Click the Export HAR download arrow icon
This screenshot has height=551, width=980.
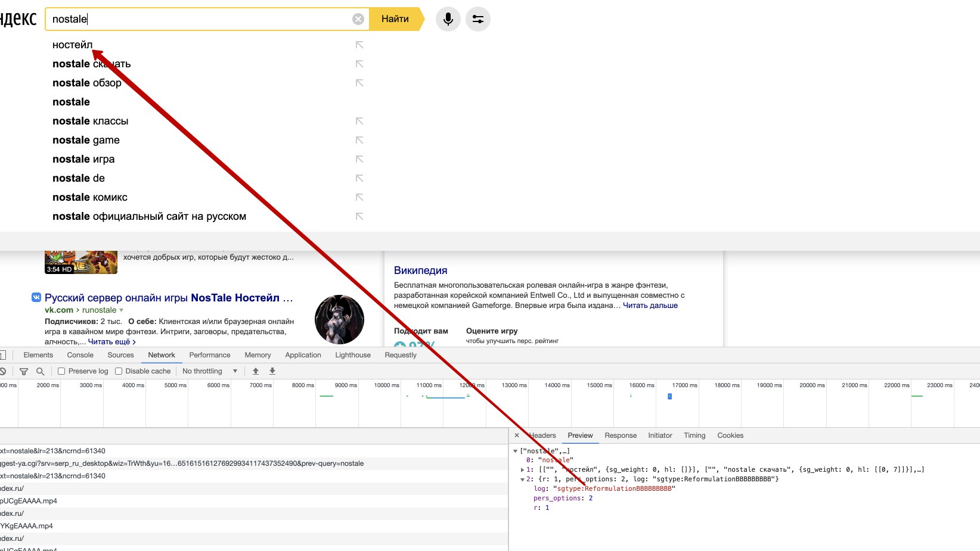click(x=272, y=371)
